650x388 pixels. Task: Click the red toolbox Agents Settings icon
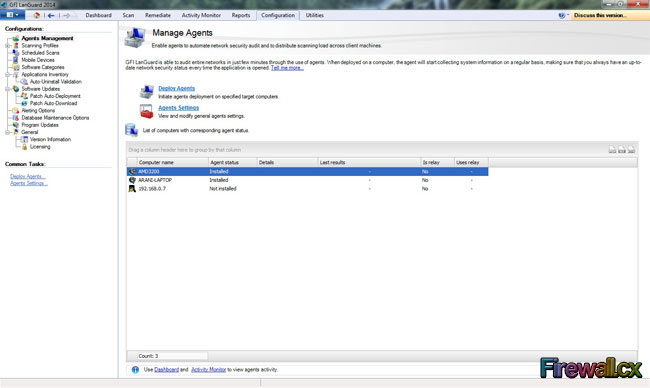tap(146, 111)
